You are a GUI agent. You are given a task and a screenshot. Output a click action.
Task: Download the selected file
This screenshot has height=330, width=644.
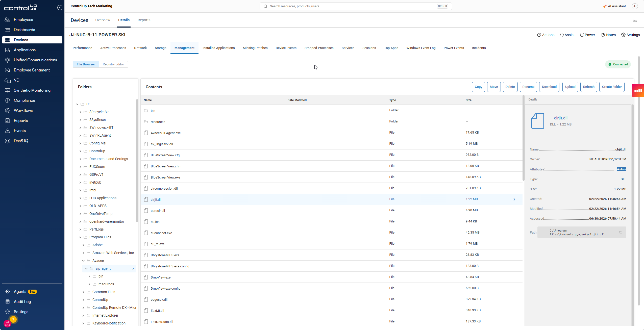[x=549, y=87]
